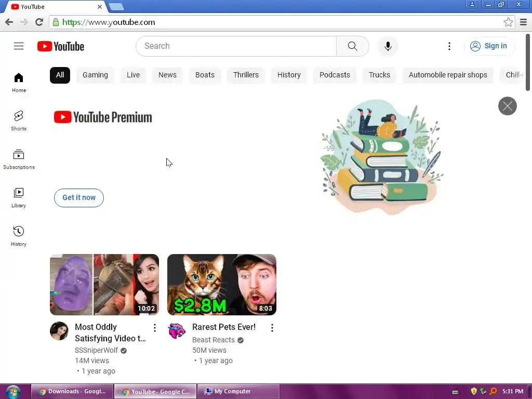
Task: Open Beast Reacts channel name link
Action: click(214, 340)
